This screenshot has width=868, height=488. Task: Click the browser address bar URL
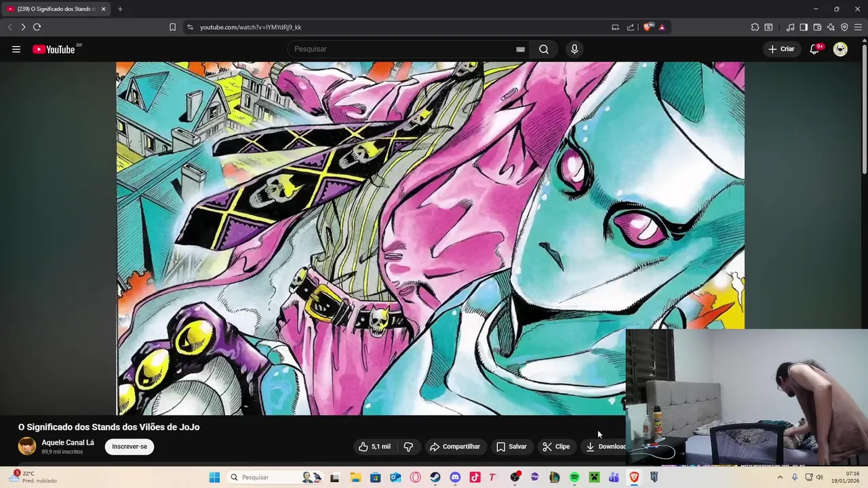[251, 27]
